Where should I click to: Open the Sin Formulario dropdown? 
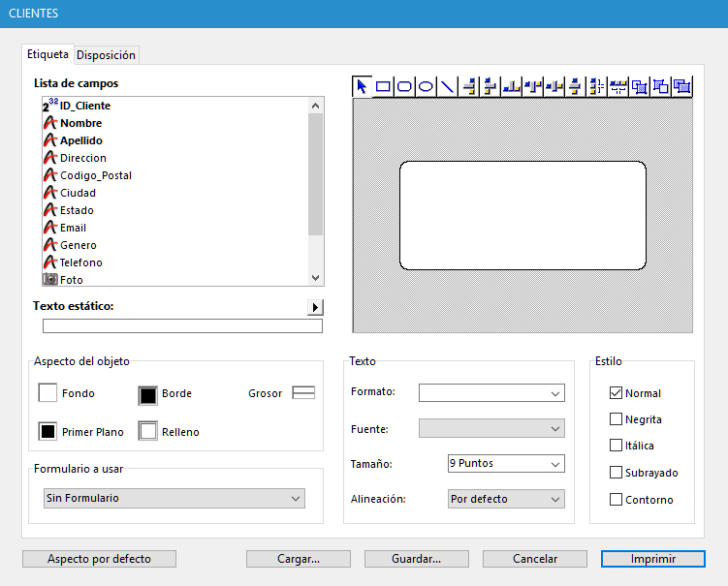(174, 498)
